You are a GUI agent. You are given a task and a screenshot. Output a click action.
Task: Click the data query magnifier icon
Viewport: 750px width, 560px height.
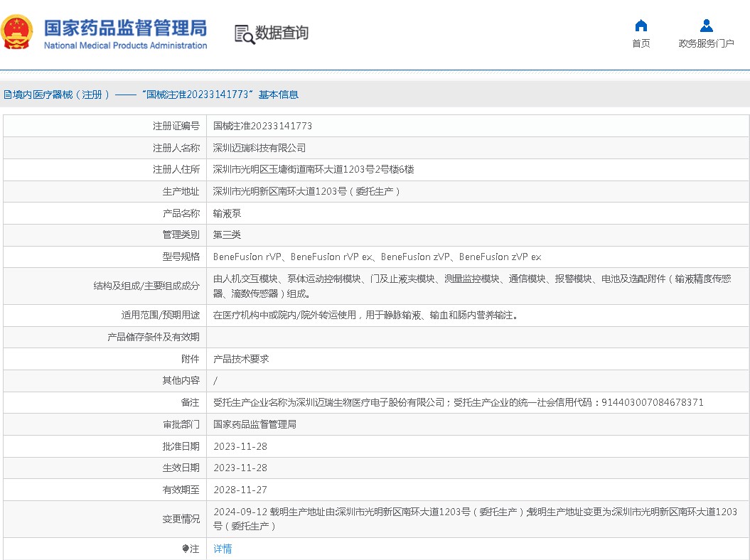pyautogui.click(x=245, y=34)
